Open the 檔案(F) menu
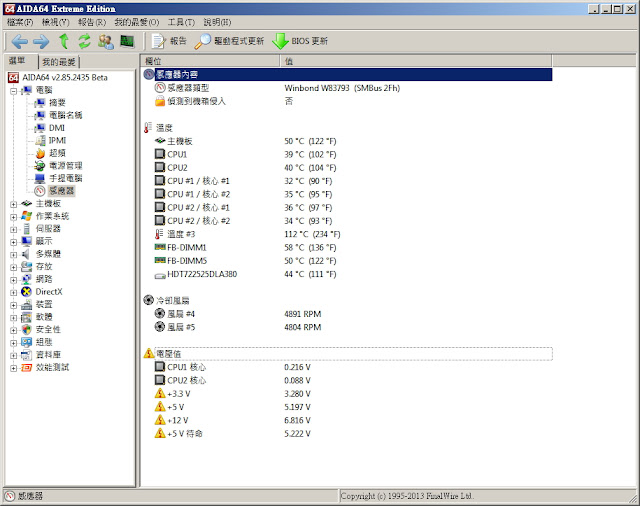 point(20,22)
